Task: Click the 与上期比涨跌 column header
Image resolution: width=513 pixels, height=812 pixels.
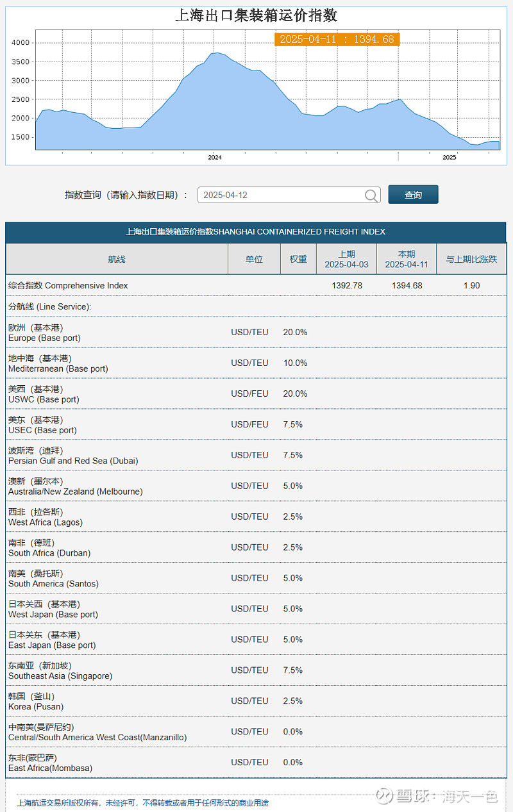Action: pos(472,258)
